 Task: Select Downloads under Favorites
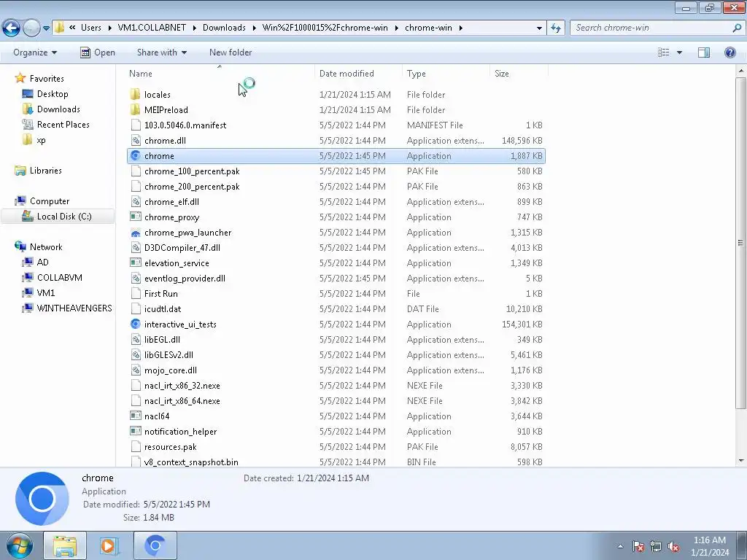pos(58,109)
